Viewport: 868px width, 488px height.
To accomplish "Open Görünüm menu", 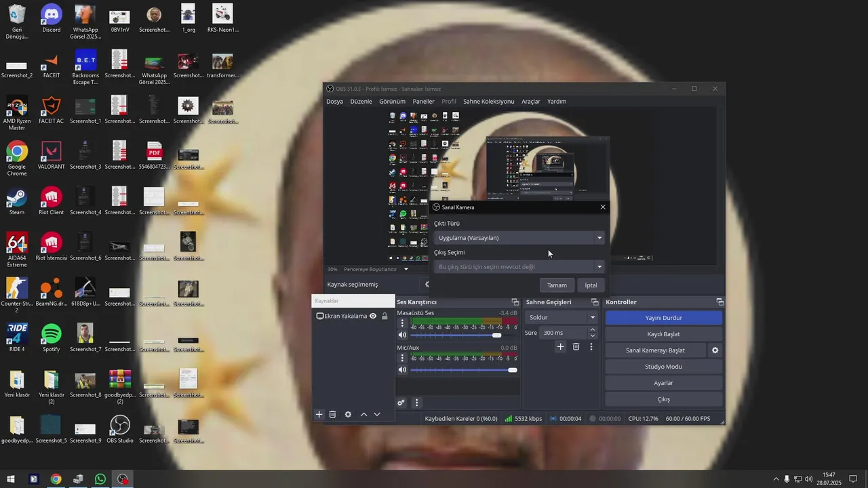I will pyautogui.click(x=392, y=101).
